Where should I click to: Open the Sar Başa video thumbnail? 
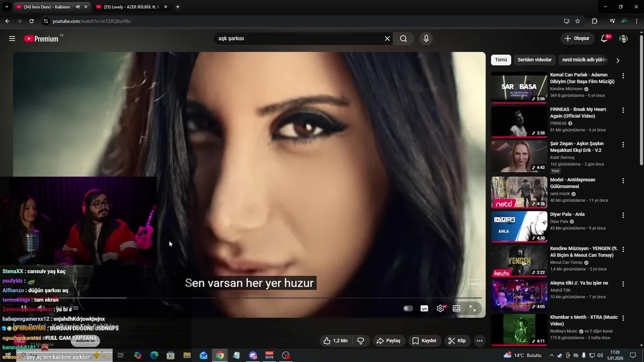coord(519,87)
